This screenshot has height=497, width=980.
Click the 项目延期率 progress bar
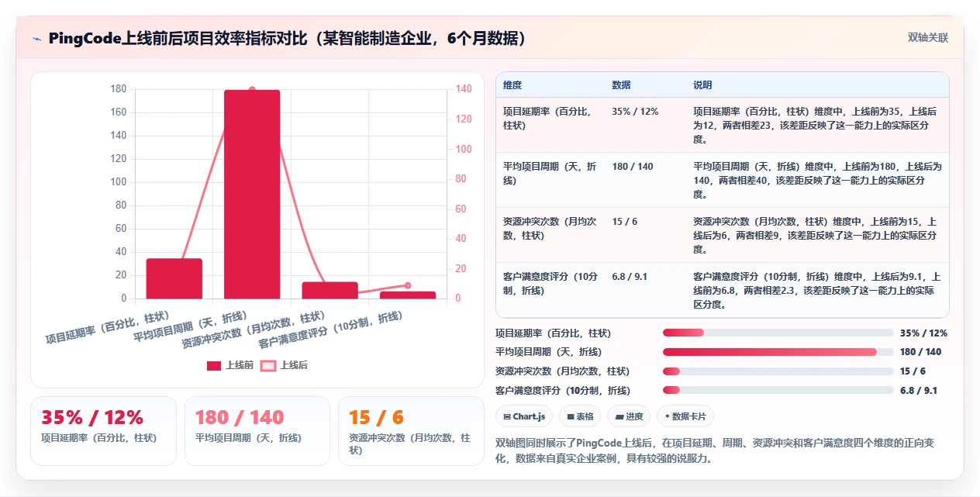[x=778, y=333]
